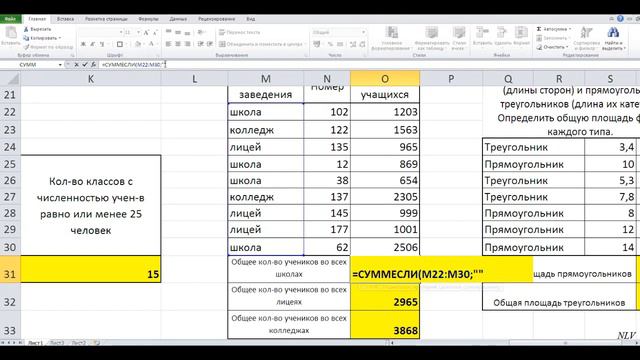Click the text orientation icon

coord(201,32)
